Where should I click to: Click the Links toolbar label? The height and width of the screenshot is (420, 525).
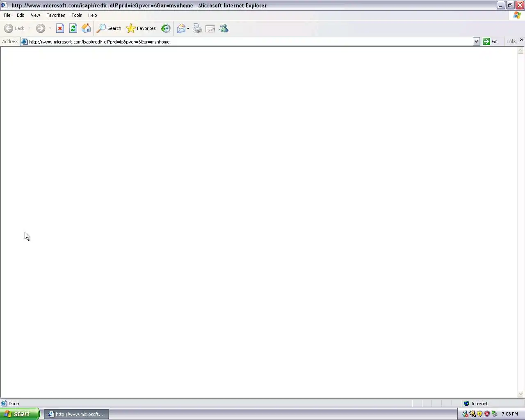click(511, 41)
